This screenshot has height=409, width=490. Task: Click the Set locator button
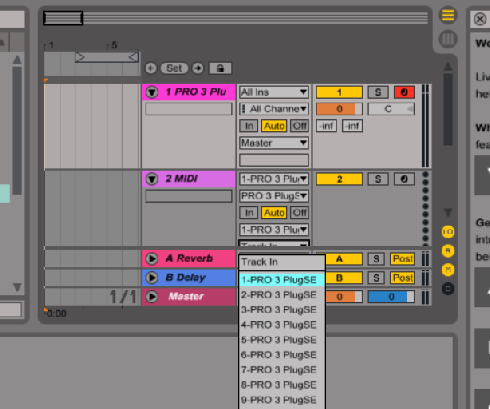click(174, 68)
